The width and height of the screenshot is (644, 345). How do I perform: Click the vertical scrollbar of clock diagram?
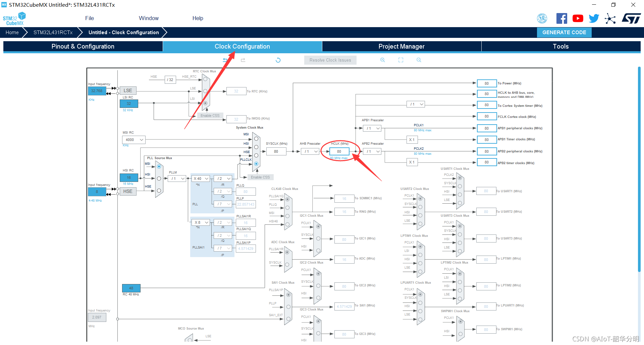[x=639, y=169]
